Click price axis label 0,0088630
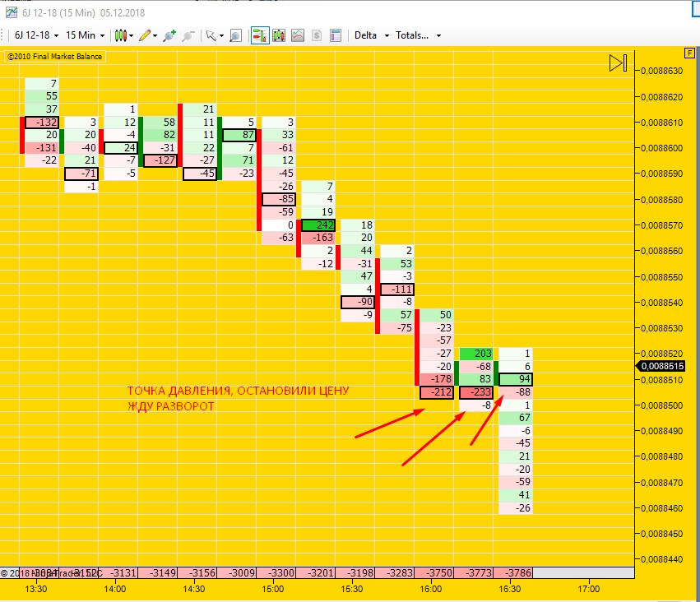700x602 pixels. click(661, 71)
